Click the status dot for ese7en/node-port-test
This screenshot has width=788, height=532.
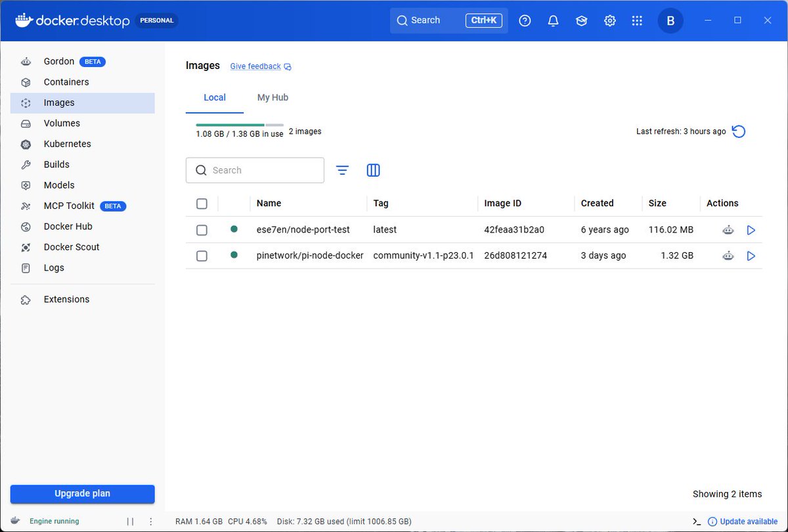click(x=234, y=229)
